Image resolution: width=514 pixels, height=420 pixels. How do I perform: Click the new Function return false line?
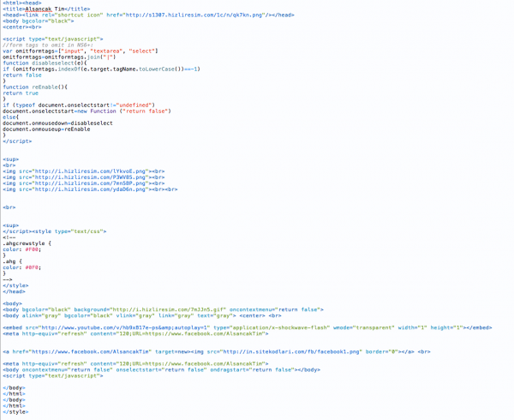click(87, 111)
